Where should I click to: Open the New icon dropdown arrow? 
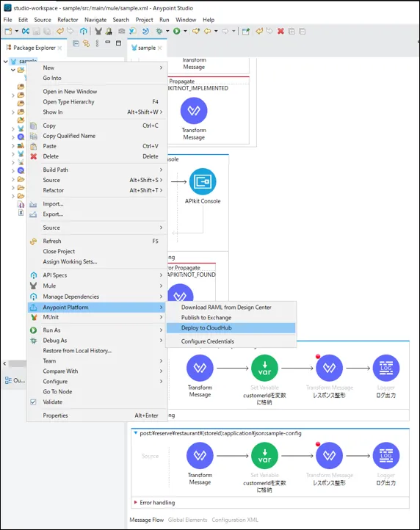pos(16,31)
